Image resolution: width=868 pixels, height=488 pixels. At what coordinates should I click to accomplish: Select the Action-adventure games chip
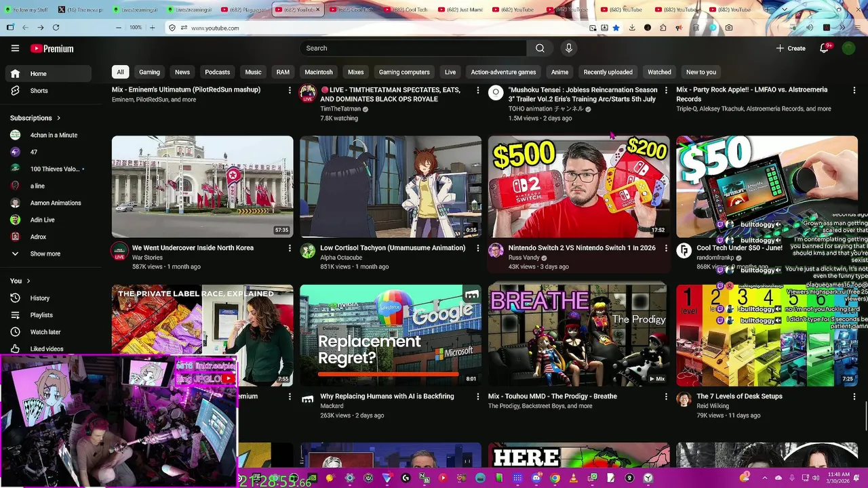click(503, 72)
